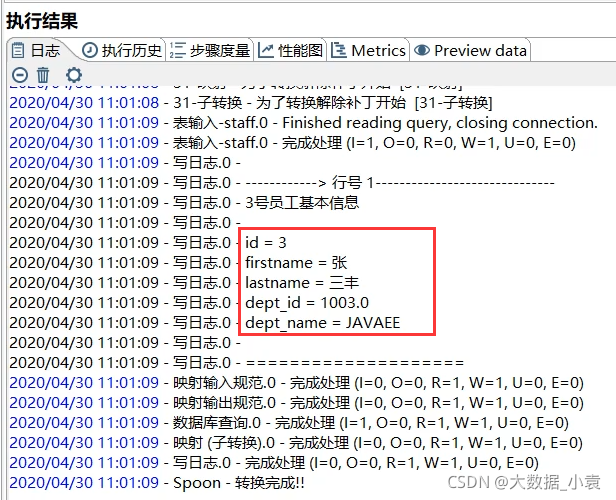Click log line 'lastname = 三丰'
This screenshot has height=500, width=616.
(184, 283)
